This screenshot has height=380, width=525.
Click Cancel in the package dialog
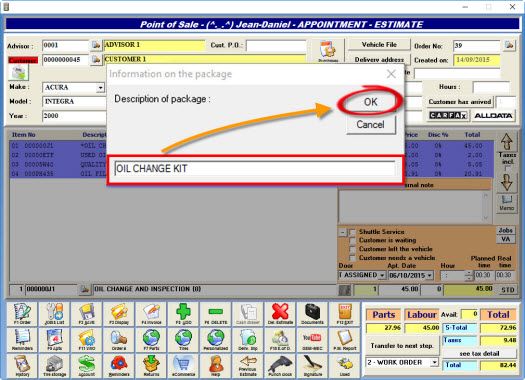[x=370, y=125]
